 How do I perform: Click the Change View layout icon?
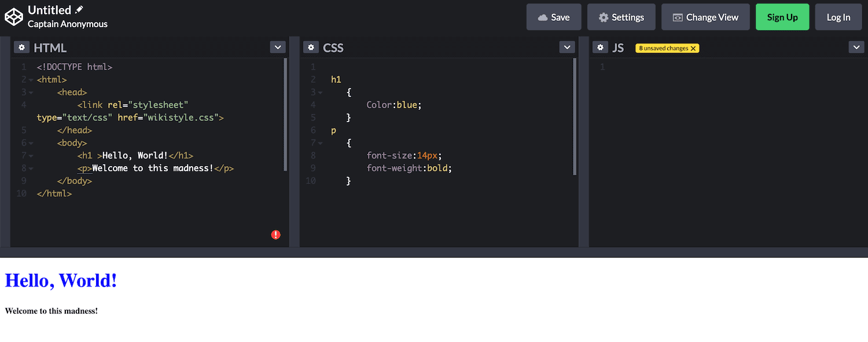coord(677,17)
